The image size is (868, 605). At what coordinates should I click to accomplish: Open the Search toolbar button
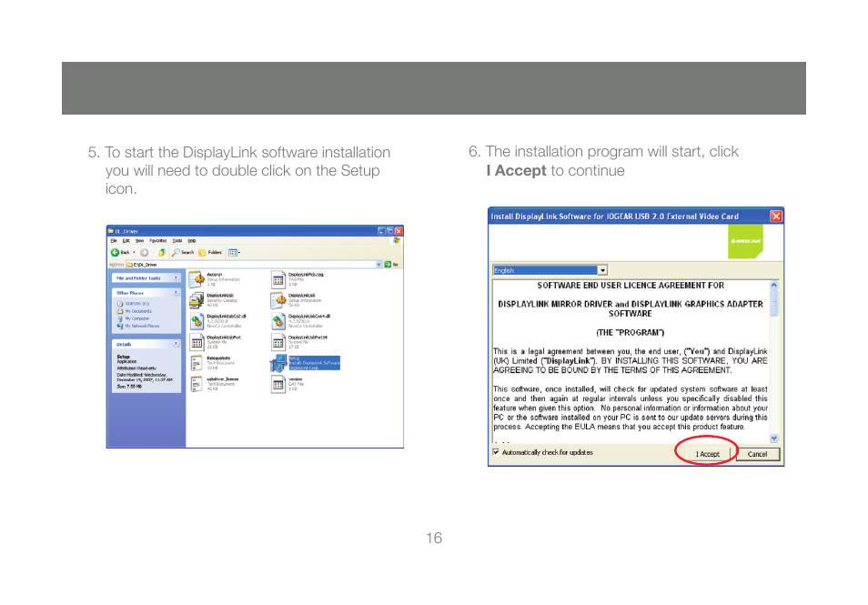[x=183, y=252]
